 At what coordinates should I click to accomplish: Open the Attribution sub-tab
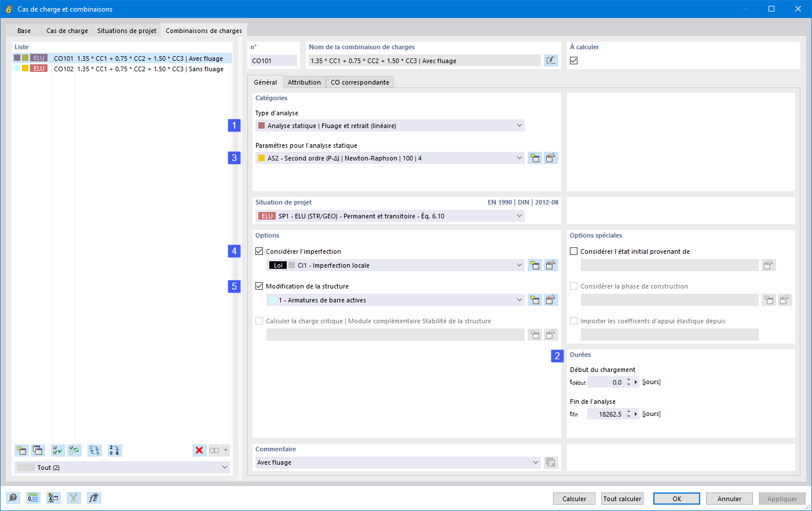coord(304,82)
